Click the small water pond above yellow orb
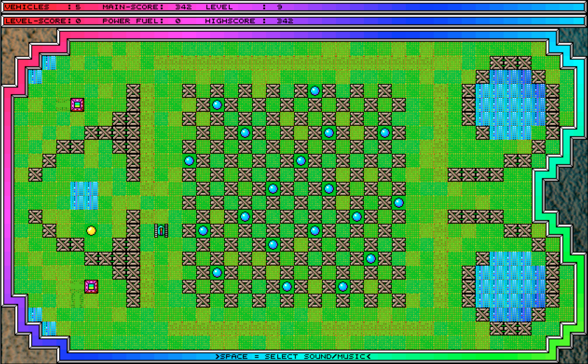 pos(84,196)
